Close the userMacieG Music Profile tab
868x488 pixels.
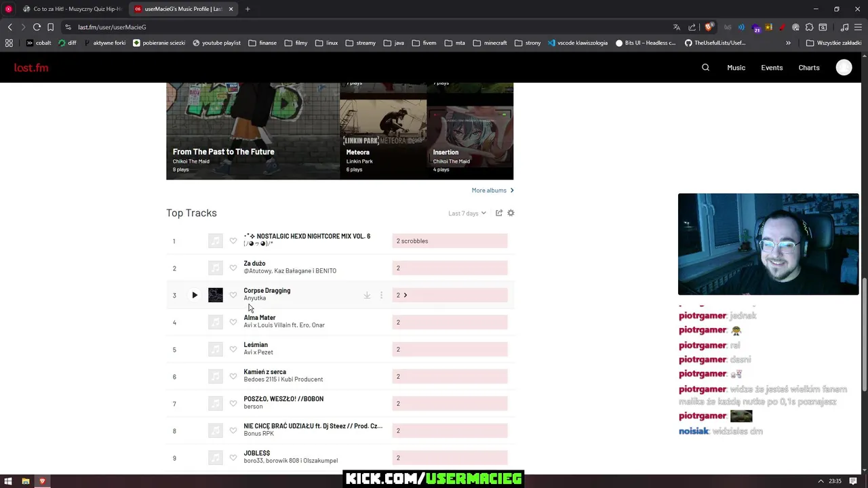pyautogui.click(x=231, y=9)
